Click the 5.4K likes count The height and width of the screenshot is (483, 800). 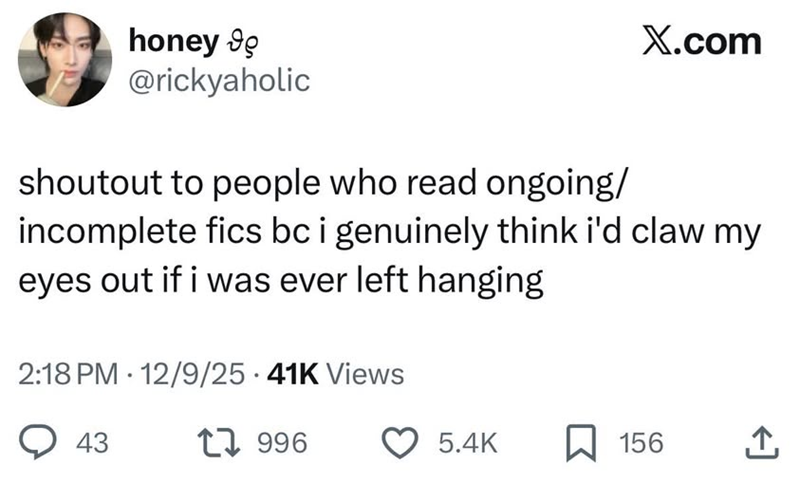468,442
